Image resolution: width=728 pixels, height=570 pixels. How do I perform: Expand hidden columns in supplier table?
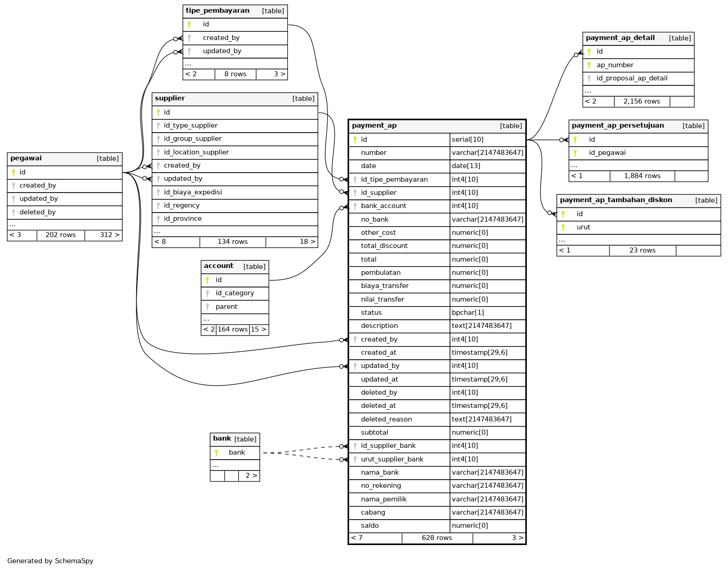tap(157, 231)
